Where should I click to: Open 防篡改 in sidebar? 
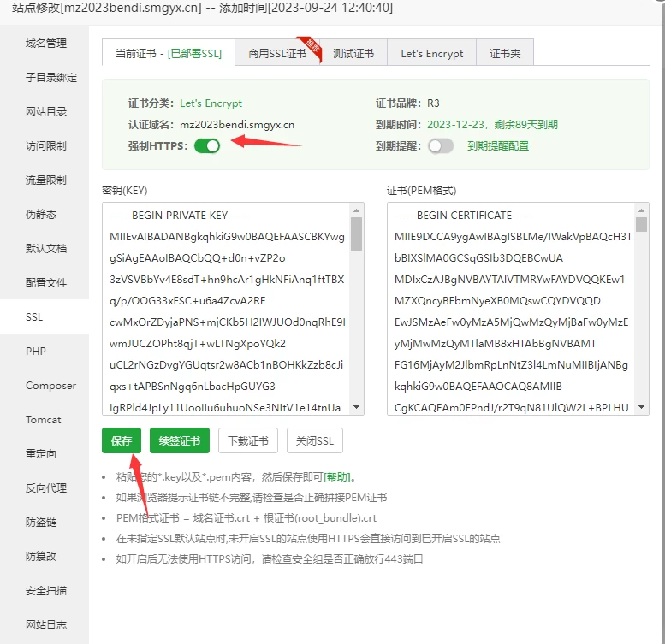pos(41,556)
